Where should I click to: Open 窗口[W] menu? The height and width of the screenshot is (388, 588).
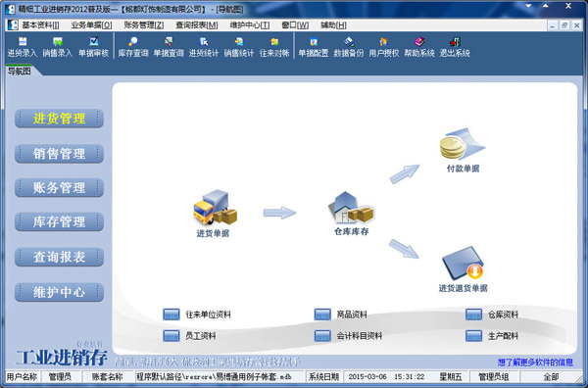295,25
